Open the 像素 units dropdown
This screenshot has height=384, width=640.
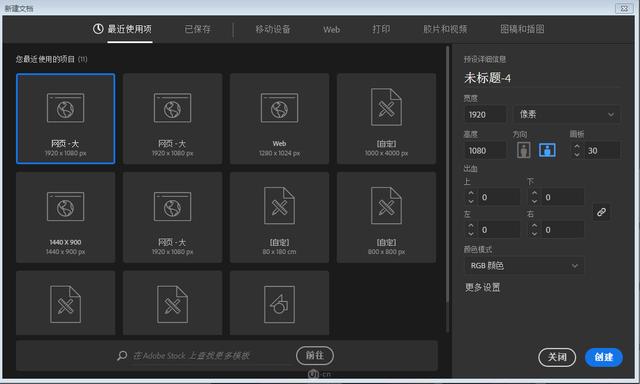click(x=567, y=115)
